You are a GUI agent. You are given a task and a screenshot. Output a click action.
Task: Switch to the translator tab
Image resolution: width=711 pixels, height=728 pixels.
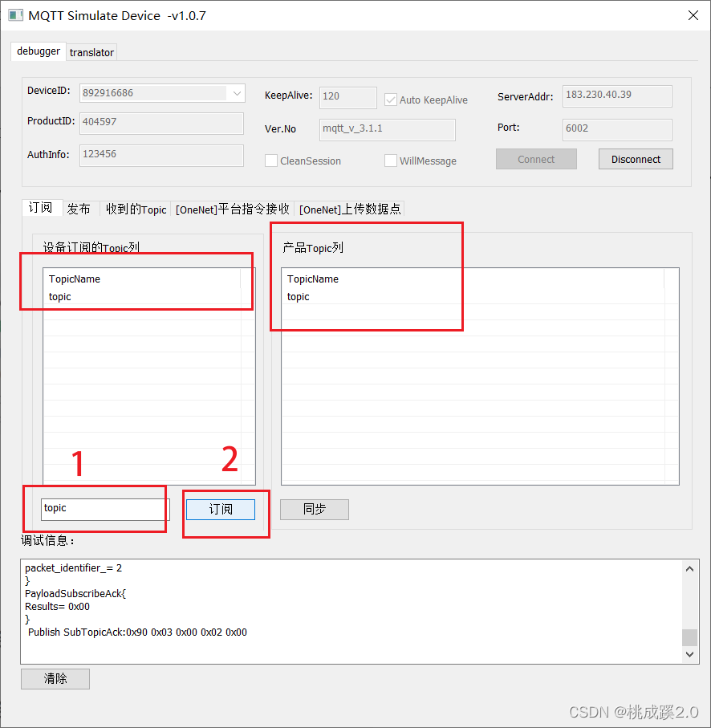click(91, 52)
